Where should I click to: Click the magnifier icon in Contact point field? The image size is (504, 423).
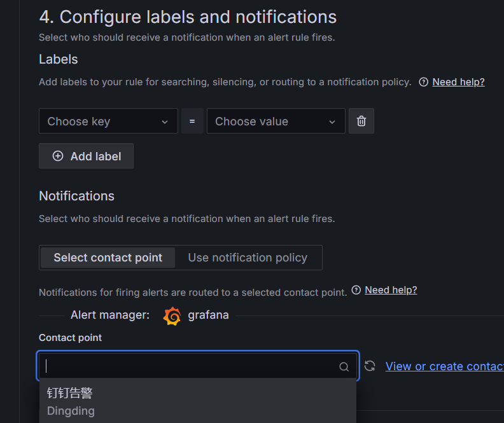[x=344, y=366]
